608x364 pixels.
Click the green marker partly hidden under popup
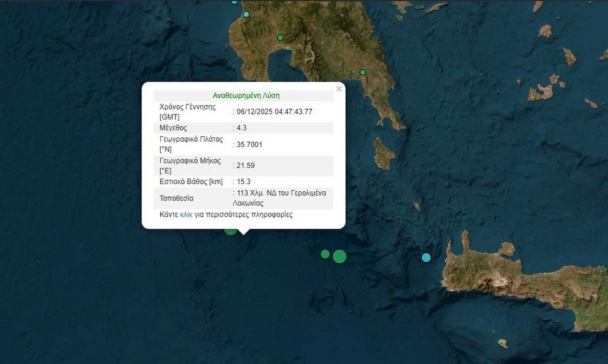(x=231, y=230)
